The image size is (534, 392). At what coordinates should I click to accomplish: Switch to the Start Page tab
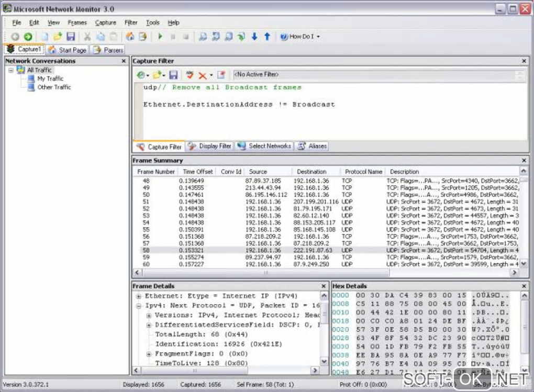click(x=67, y=50)
